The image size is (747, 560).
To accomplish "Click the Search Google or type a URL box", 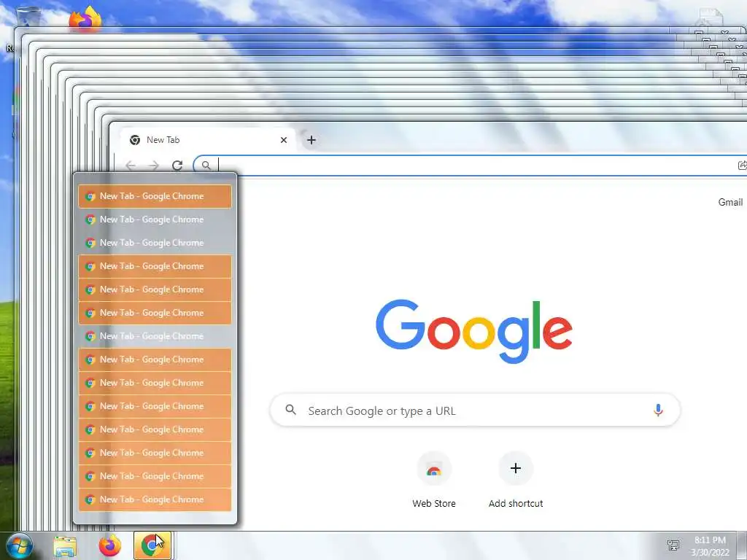I will tap(475, 410).
